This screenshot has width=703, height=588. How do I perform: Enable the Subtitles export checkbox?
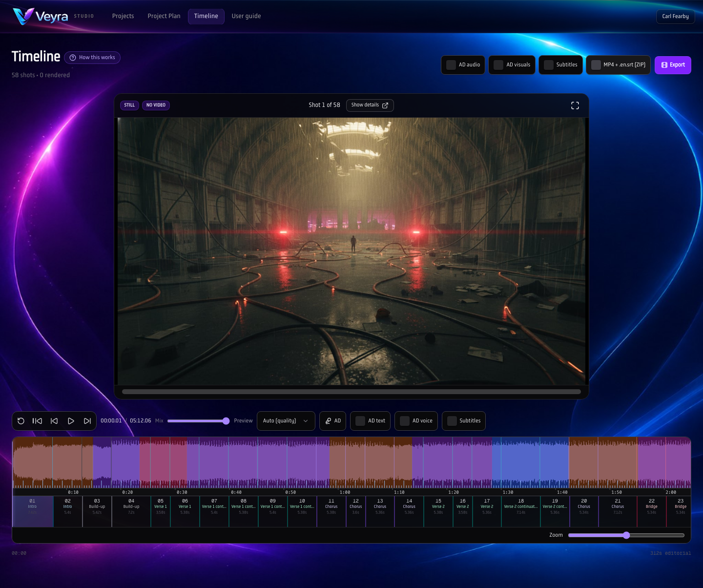(x=549, y=64)
